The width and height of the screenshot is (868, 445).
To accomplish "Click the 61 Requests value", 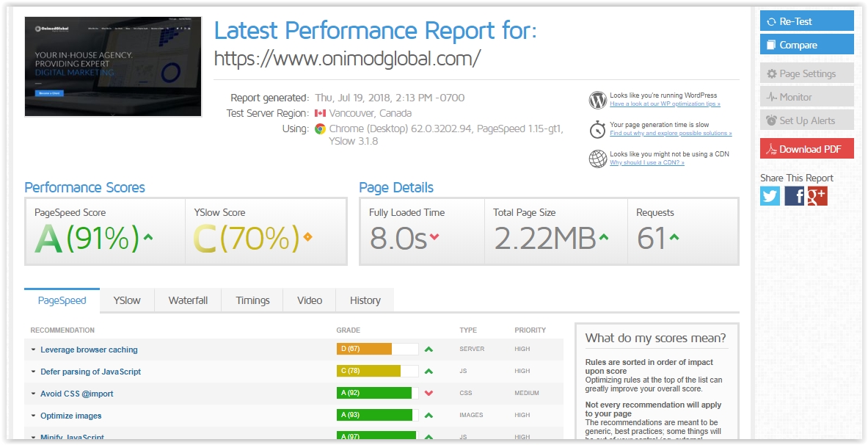I will tap(651, 239).
